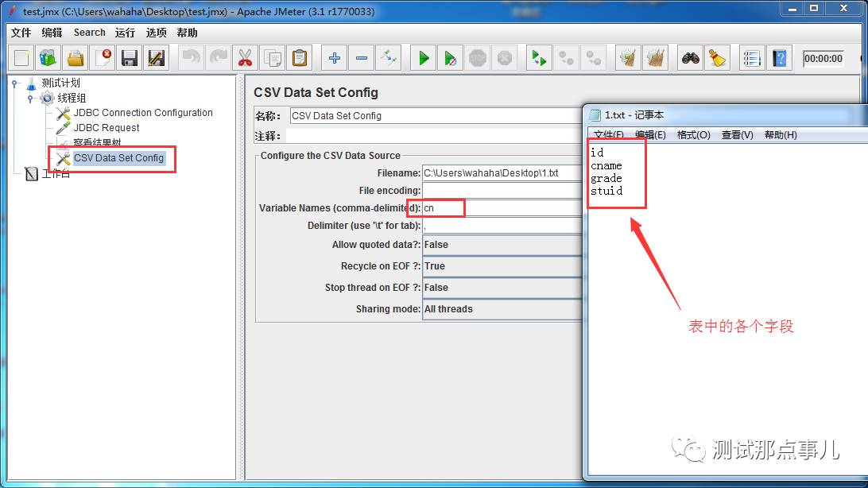Image resolution: width=868 pixels, height=488 pixels.
Task: Click the 名称 name input field
Action: click(436, 115)
